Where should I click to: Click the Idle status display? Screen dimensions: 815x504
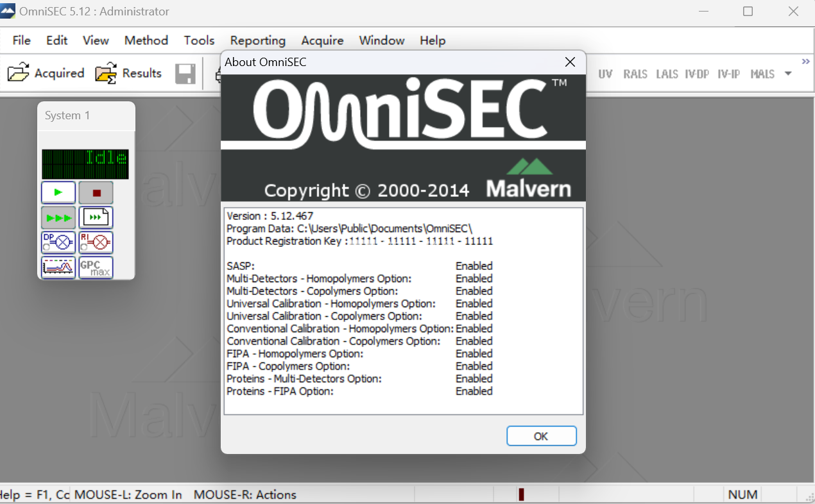click(85, 164)
